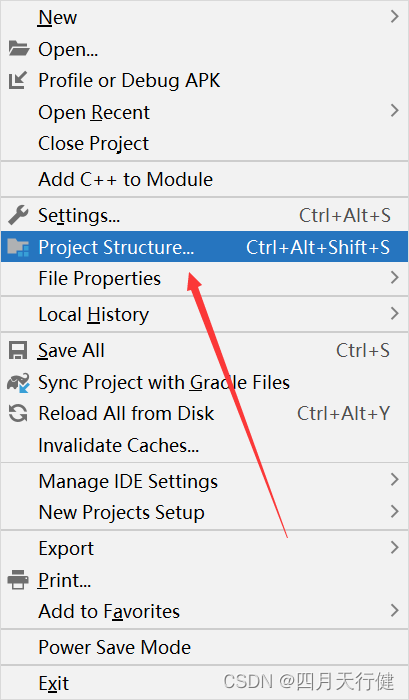Choose Add C++ to Module

click(x=204, y=179)
